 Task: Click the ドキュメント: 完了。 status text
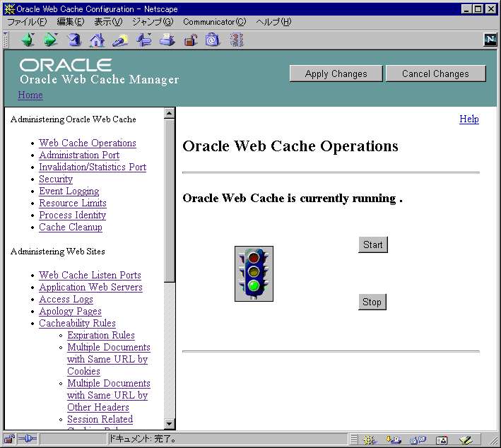click(x=143, y=440)
